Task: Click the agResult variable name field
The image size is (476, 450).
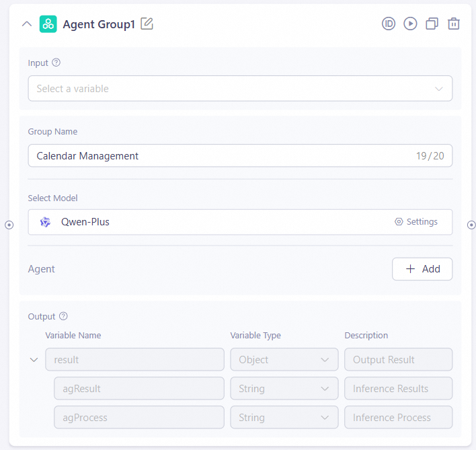Action: 139,388
